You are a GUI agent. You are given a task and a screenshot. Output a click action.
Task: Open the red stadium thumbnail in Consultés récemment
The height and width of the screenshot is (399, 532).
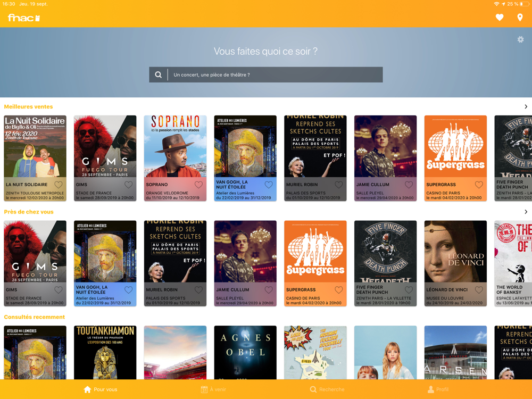click(x=176, y=353)
